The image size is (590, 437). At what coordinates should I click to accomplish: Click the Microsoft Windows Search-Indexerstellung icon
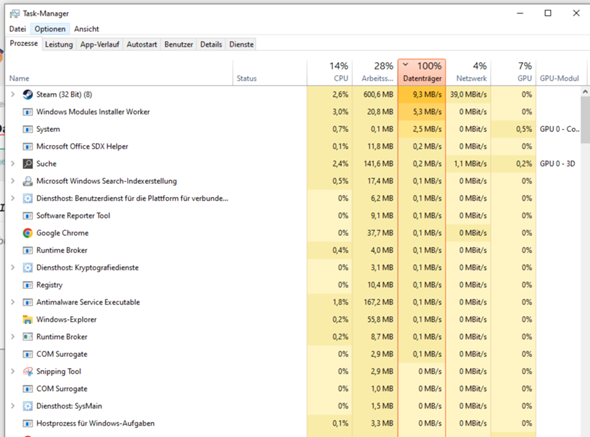[x=27, y=181]
